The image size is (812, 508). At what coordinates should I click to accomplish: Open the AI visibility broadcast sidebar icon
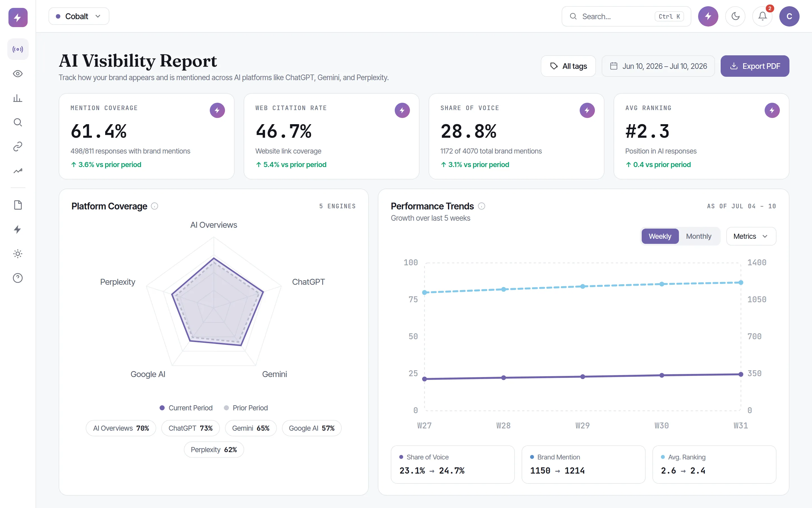click(x=18, y=49)
